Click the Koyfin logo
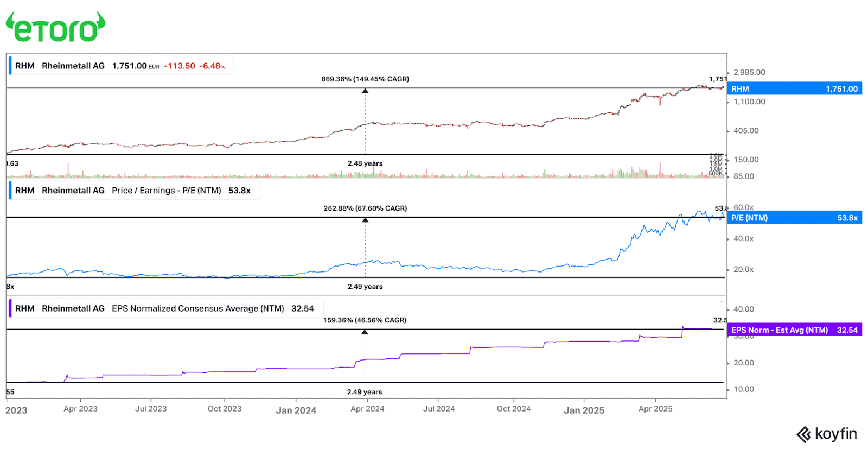The image size is (868, 449). click(x=826, y=434)
